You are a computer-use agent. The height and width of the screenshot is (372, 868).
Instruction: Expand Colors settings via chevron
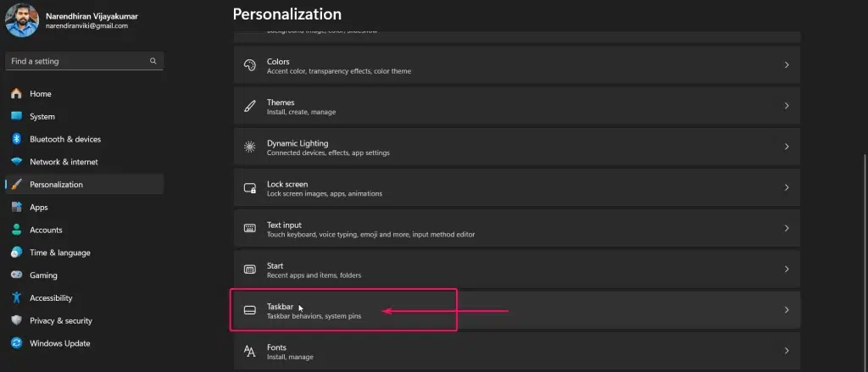click(787, 64)
